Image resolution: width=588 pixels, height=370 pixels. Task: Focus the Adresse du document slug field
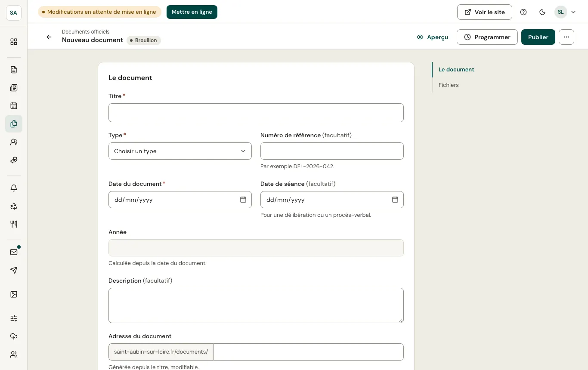[308, 352]
